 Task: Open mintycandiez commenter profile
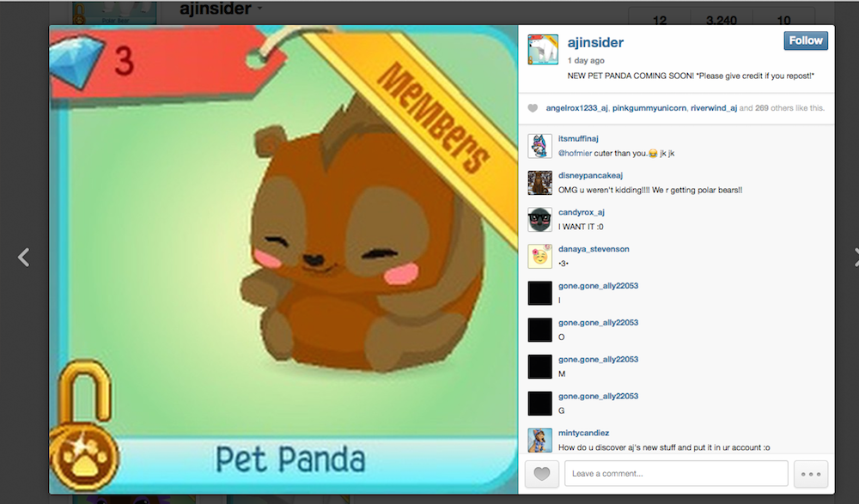[583, 433]
